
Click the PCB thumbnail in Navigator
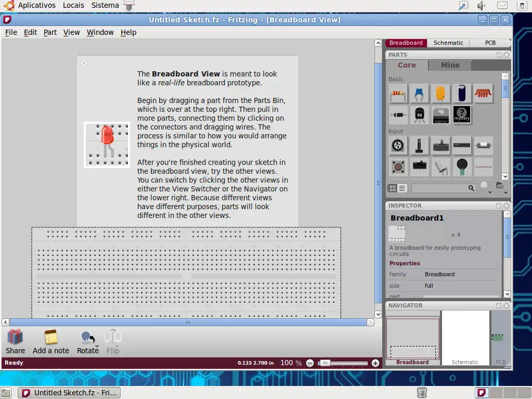coord(500,339)
